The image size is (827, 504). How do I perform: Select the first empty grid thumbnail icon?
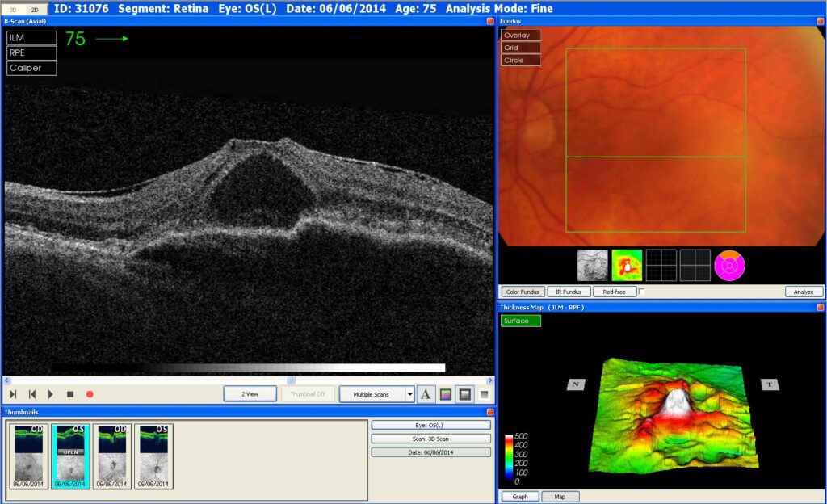(661, 265)
